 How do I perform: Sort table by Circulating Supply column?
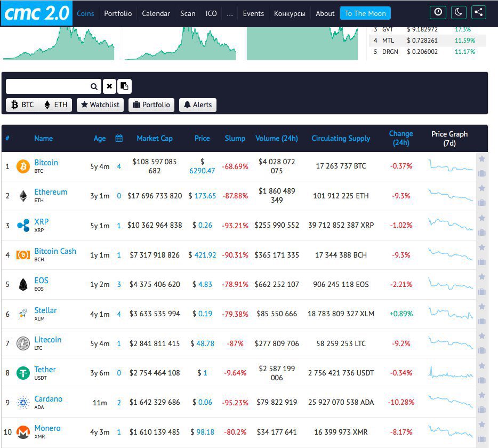click(x=341, y=138)
